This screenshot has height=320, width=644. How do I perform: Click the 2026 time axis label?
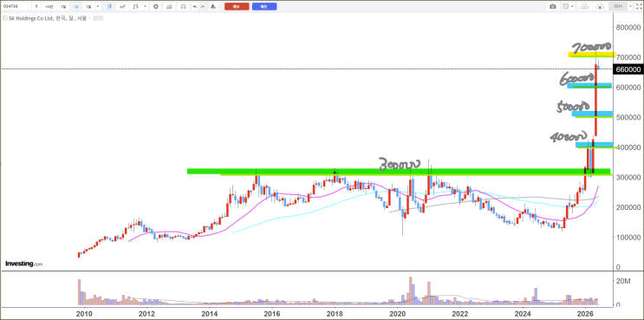[x=585, y=314]
